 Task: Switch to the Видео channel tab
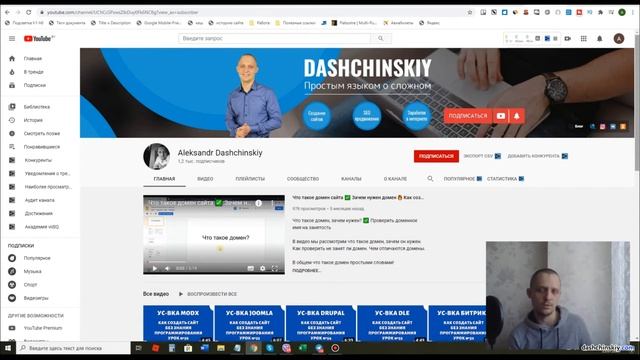[x=205, y=179]
